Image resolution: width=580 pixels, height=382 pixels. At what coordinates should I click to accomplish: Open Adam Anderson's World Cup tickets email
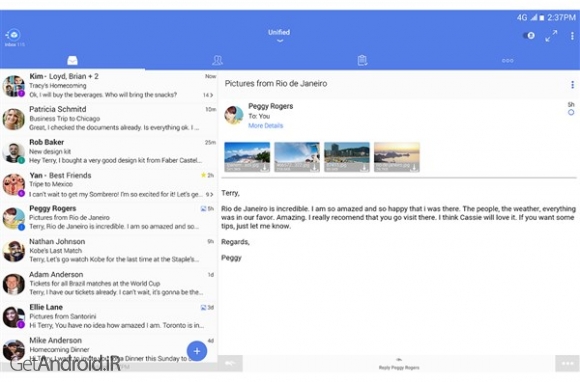(x=109, y=283)
